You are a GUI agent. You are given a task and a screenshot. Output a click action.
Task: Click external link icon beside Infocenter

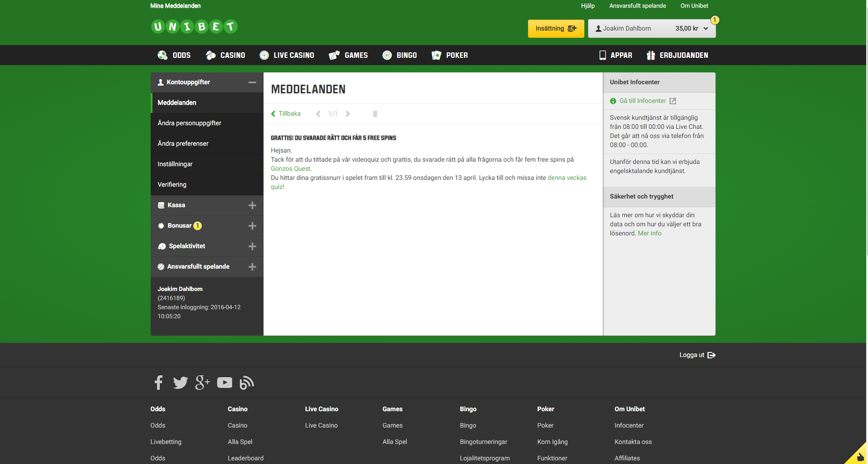673,101
